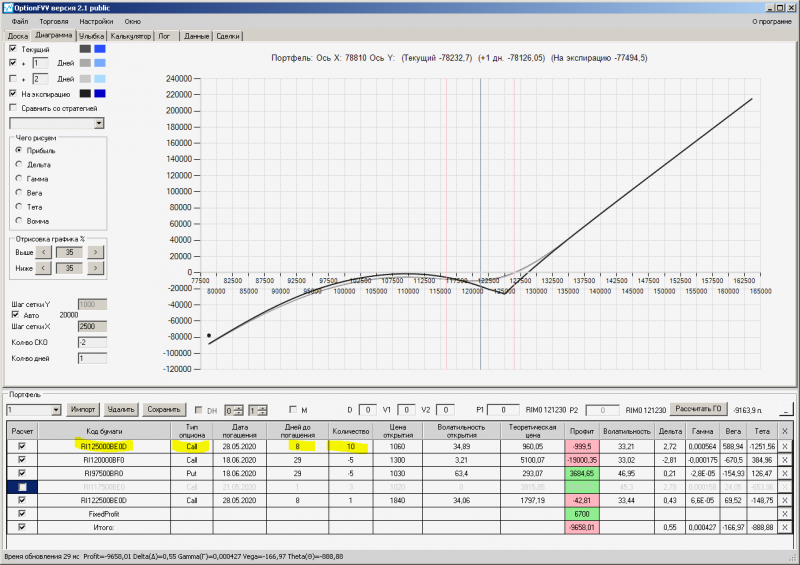This screenshot has height=565, width=800.
Task: Enable the DH checkbox
Action: point(198,410)
